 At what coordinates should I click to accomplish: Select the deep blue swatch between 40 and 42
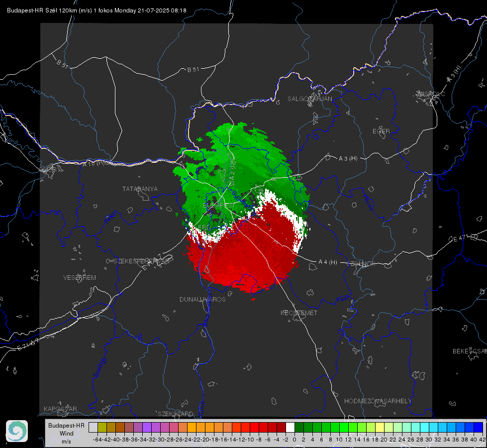pyautogui.click(x=478, y=427)
